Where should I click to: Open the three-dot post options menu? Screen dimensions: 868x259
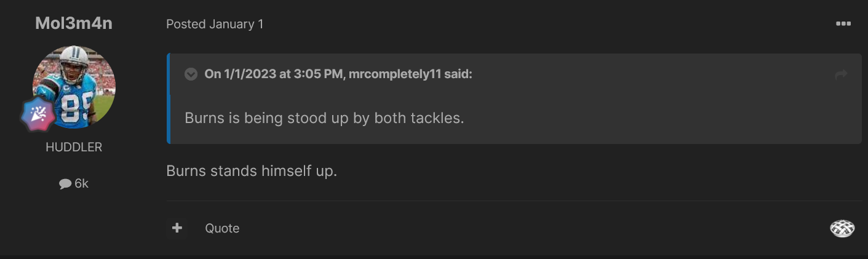pos(843,24)
